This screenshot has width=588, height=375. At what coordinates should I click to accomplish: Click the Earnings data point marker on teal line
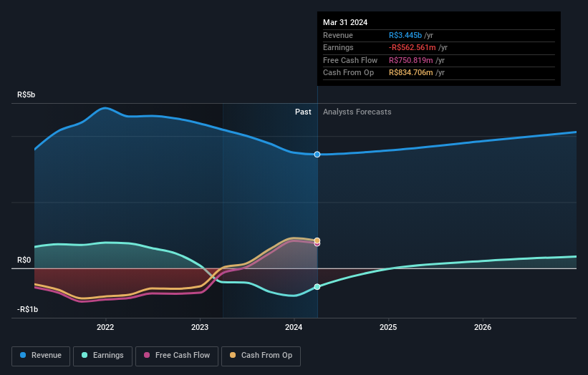[x=317, y=286]
